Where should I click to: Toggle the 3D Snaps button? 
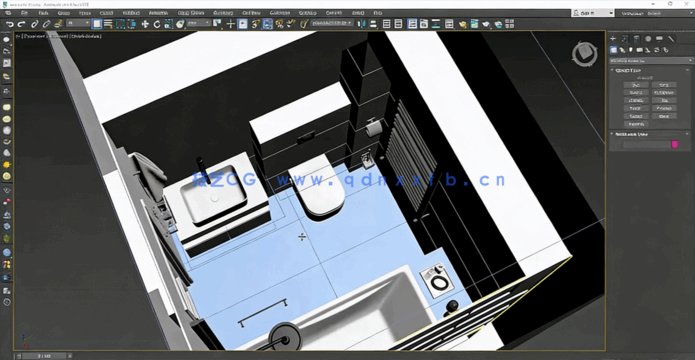(x=255, y=24)
